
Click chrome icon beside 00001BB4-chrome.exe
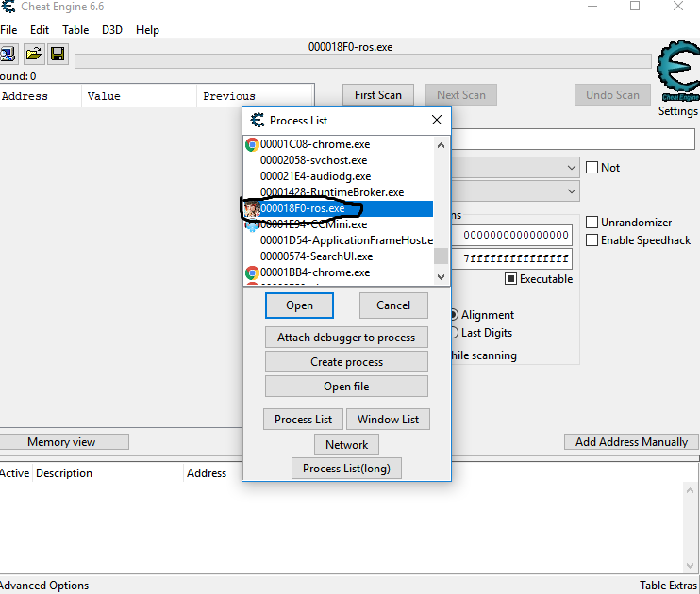pyautogui.click(x=252, y=272)
